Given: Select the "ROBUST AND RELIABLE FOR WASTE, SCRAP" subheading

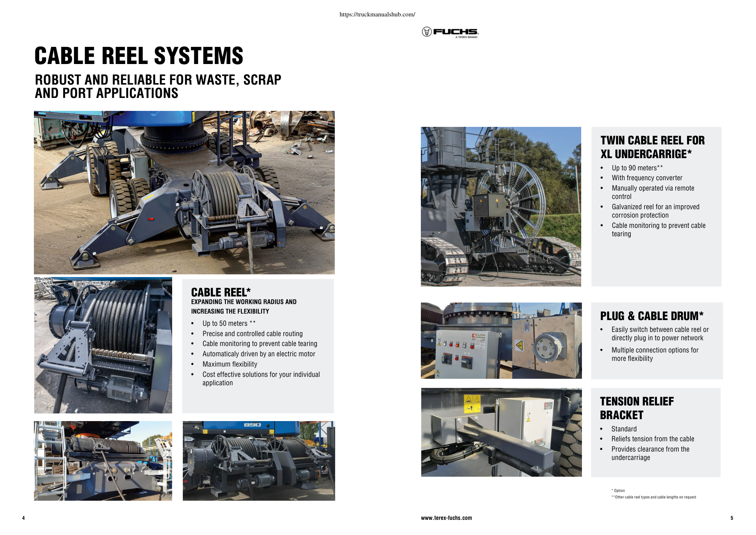Looking at the screenshot, I should [x=158, y=80].
